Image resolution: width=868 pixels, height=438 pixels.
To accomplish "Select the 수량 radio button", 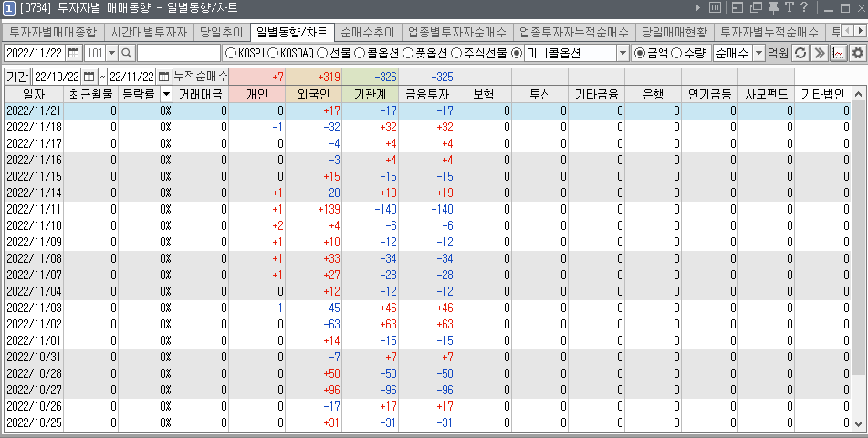I will coord(676,53).
